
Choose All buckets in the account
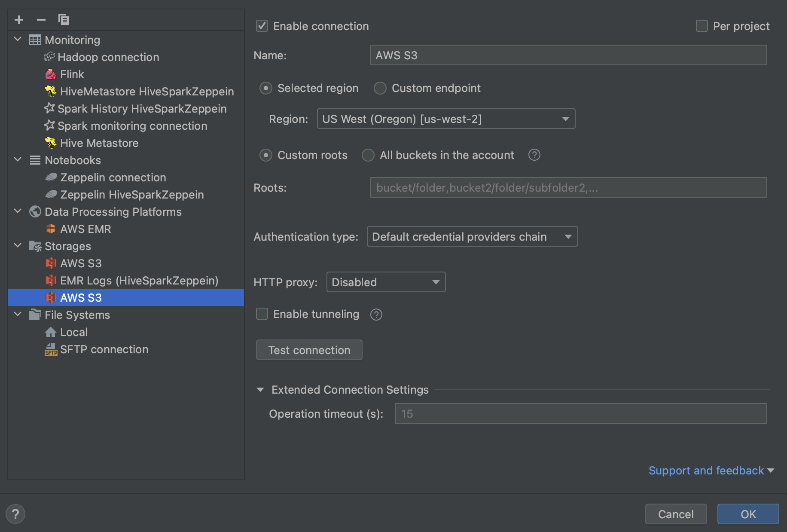click(x=368, y=155)
